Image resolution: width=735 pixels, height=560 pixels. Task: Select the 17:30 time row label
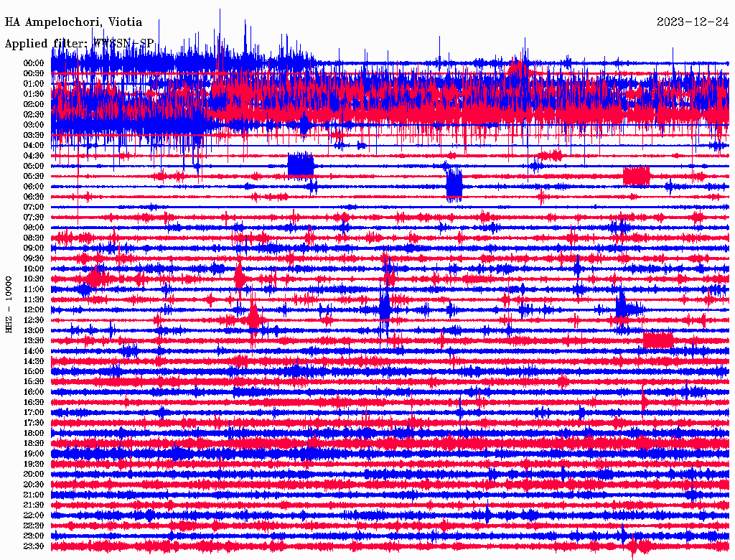point(34,423)
